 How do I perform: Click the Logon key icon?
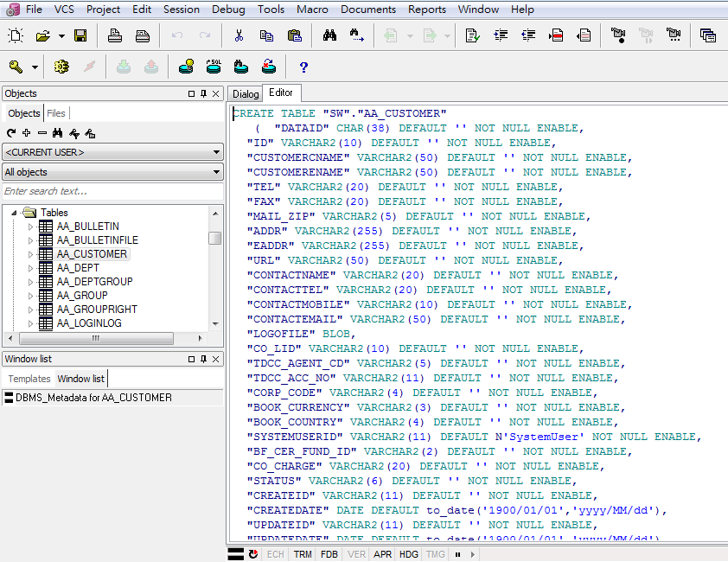point(16,67)
